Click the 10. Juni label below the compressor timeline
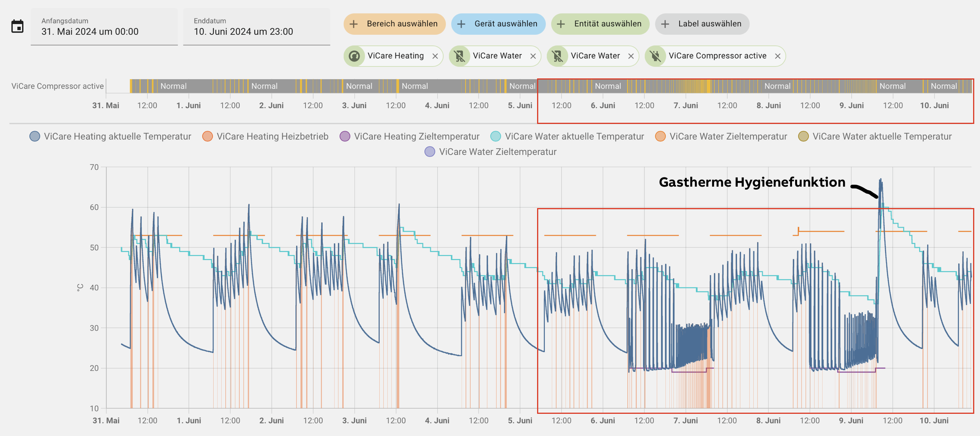Viewport: 980px width, 436px height. coord(934,105)
